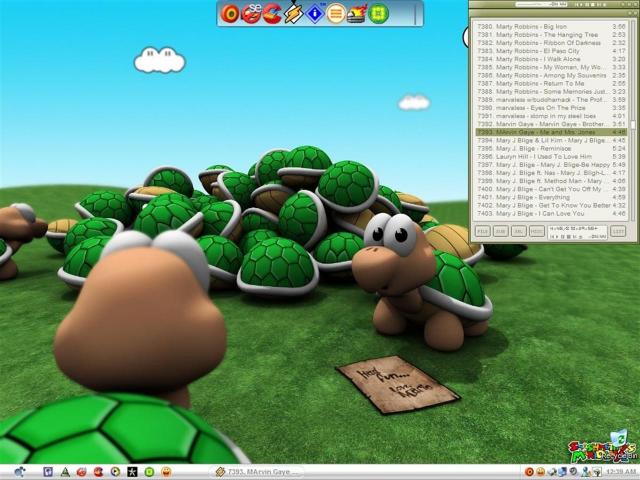Select track 7384 I Walk Alone
The height and width of the screenshot is (480, 640).
coord(551,59)
